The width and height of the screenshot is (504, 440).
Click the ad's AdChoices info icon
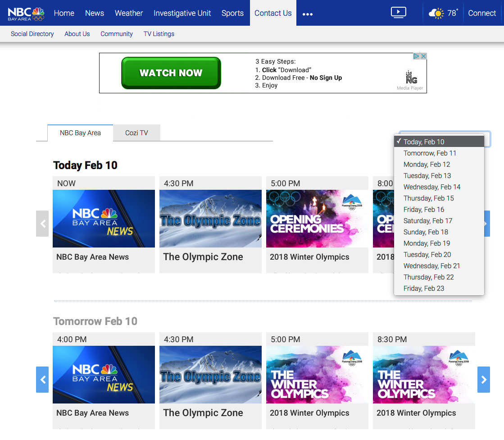(417, 56)
